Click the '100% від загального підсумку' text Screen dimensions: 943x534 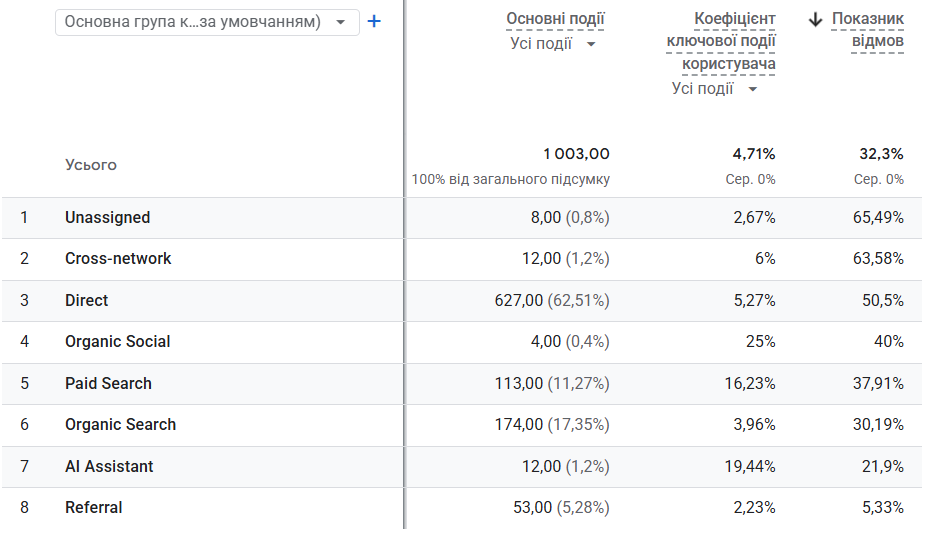click(511, 179)
